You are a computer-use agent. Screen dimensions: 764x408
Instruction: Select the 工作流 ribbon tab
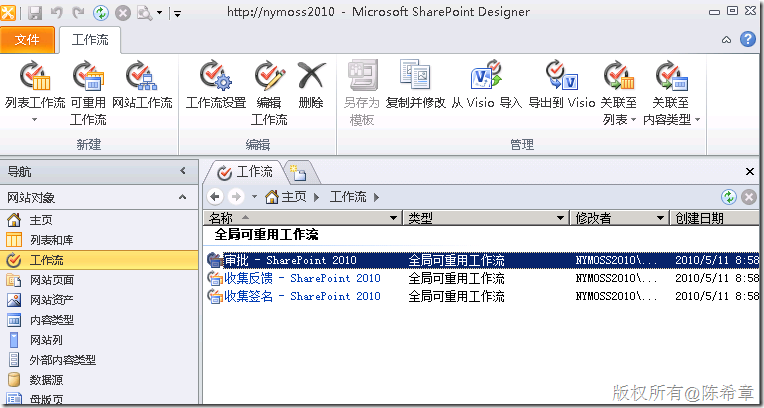[90, 40]
